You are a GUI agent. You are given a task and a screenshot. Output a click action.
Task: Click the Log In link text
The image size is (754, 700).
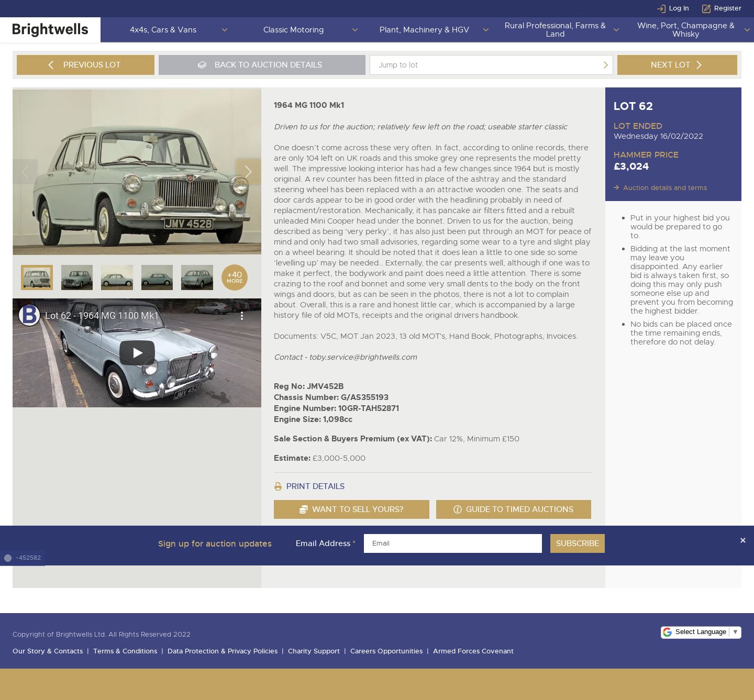point(679,8)
